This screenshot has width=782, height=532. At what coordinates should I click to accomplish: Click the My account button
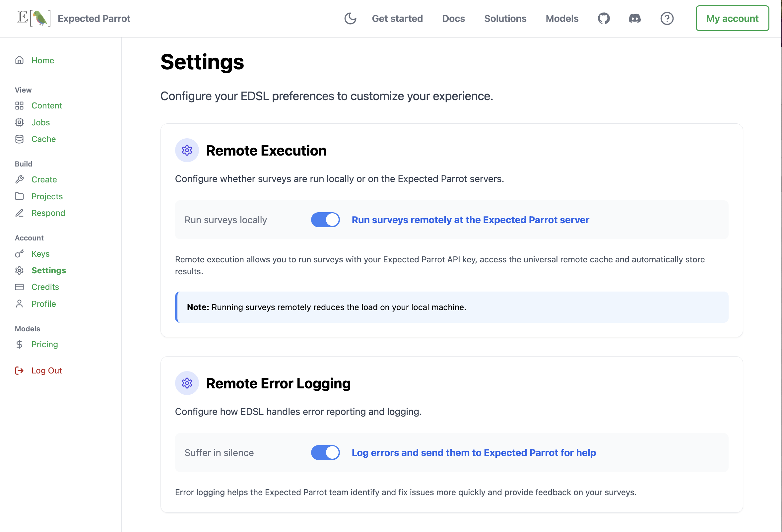[732, 19]
